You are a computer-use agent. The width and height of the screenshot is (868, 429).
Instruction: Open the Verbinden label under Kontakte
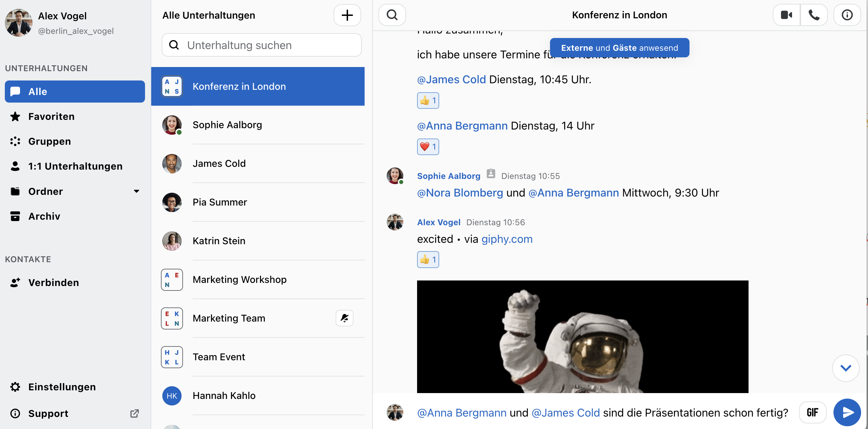pos(54,283)
